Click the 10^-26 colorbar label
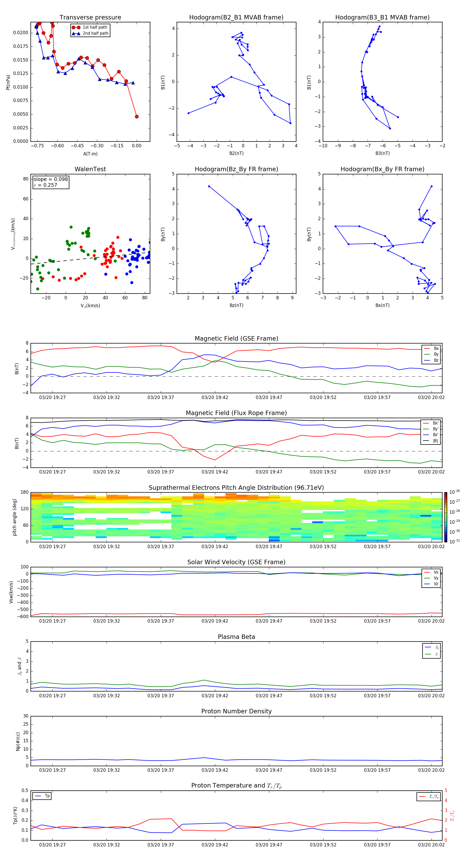 pos(455,492)
